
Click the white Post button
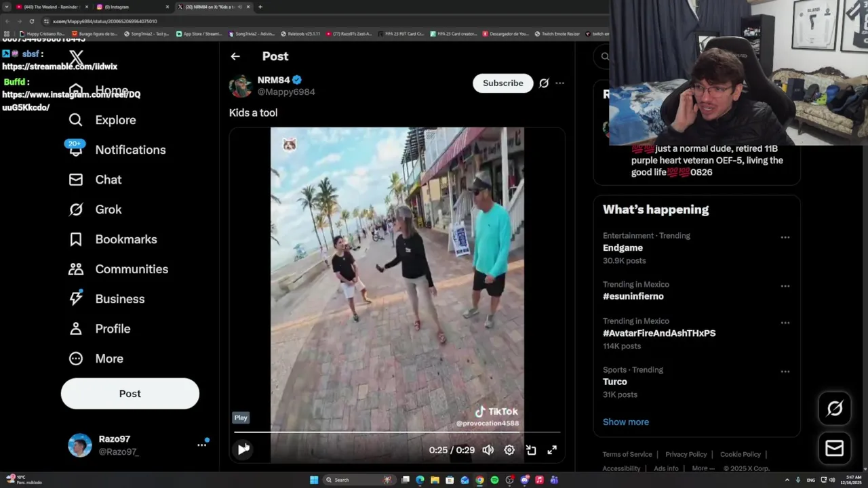[130, 394]
